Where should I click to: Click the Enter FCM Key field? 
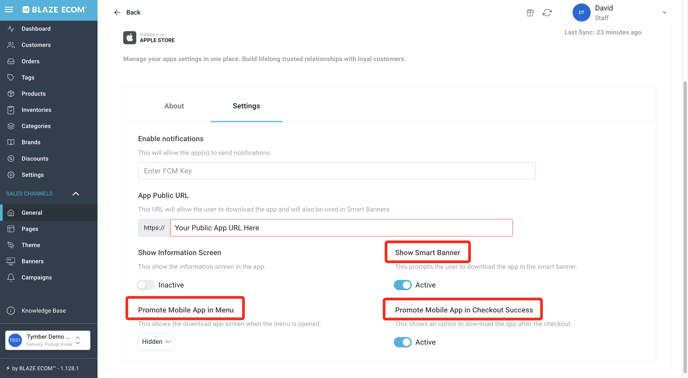[337, 171]
